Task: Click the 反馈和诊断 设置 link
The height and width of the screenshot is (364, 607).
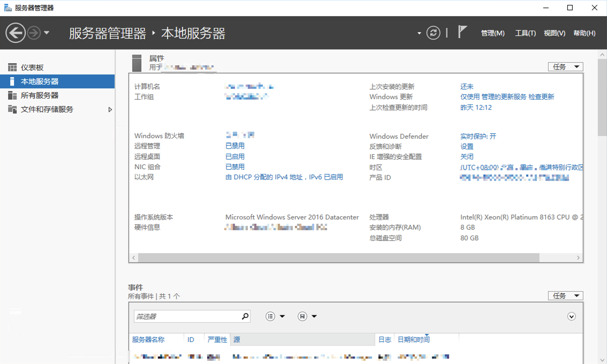Action: 467,146
